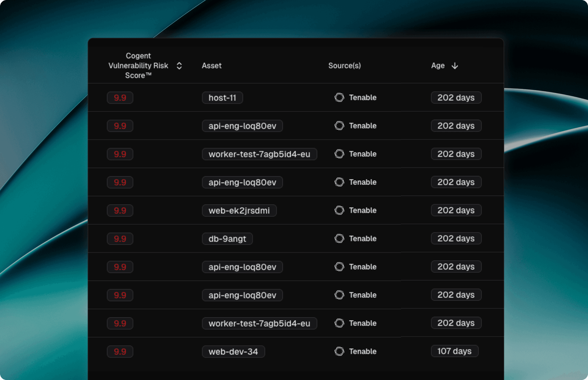Click the Tenable source icon in host-11 row
588x380 pixels.
[x=339, y=97]
